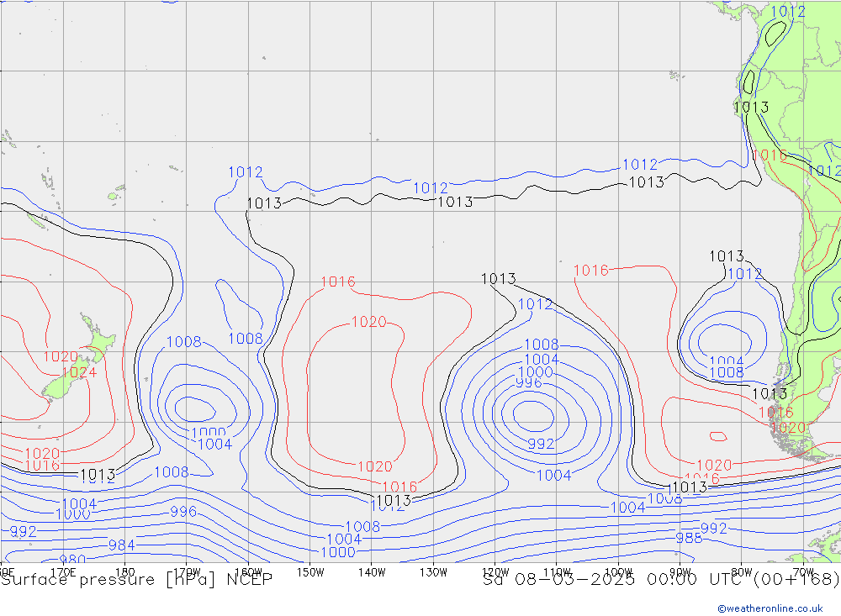Click the 1000 label inside the eastern low
Viewport: 841px width, 616px height.
[536, 371]
